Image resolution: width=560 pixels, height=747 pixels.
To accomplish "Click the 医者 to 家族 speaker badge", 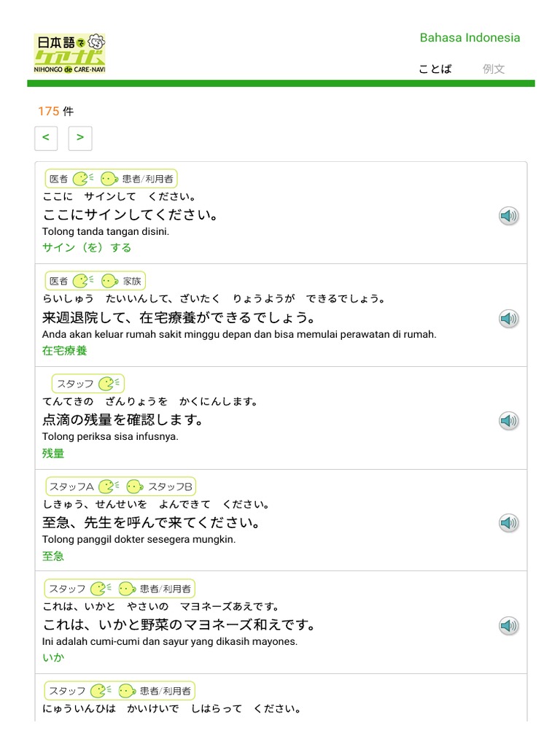I will (96, 281).
